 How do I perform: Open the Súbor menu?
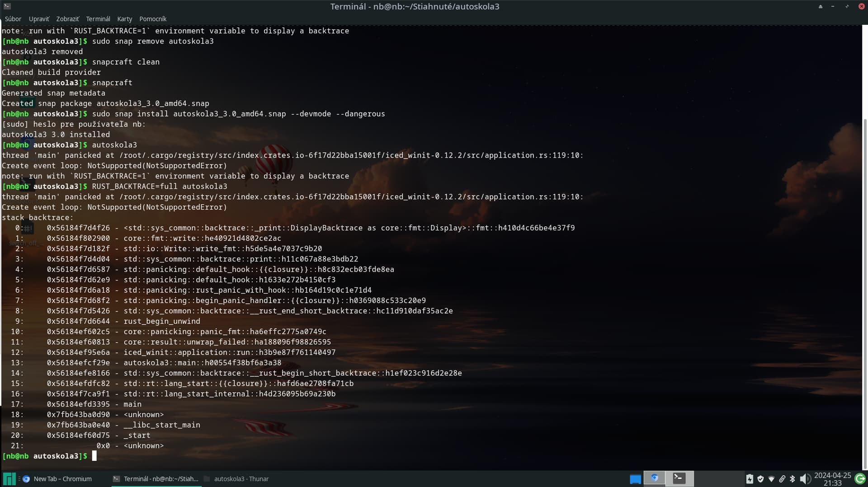coord(13,19)
